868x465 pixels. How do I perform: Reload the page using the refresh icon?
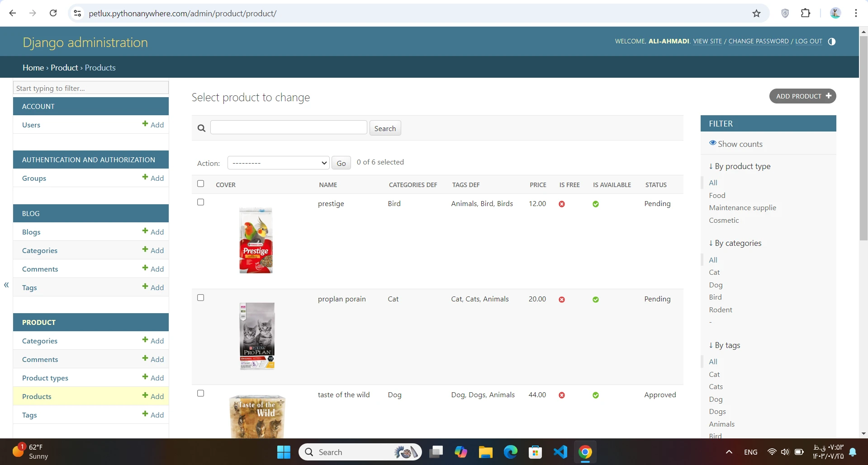[53, 14]
